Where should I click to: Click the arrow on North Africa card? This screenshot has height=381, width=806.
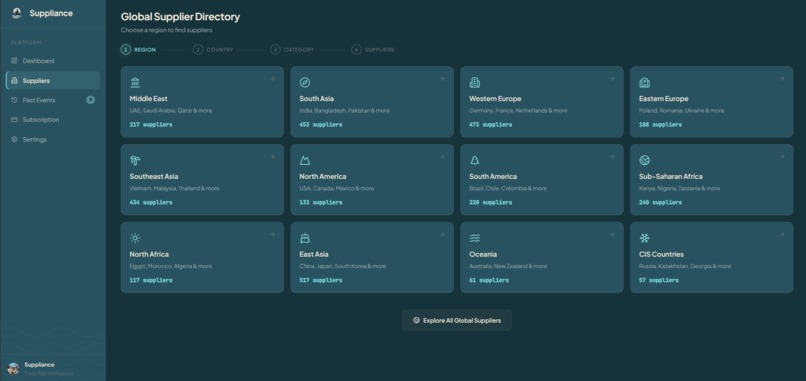pyautogui.click(x=272, y=234)
